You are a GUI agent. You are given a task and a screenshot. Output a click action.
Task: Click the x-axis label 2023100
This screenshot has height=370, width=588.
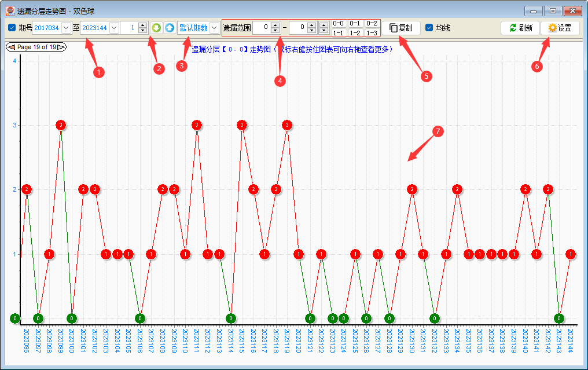pos(72,340)
